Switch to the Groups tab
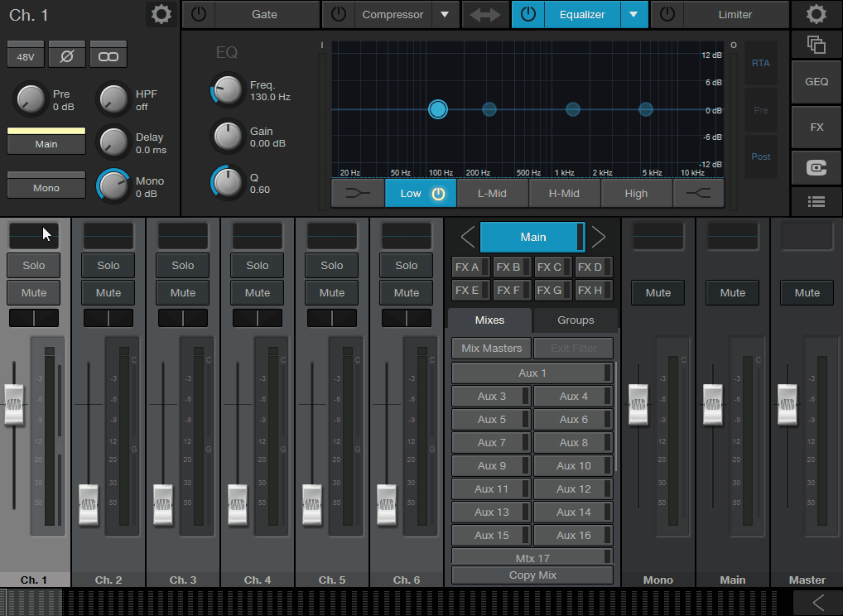This screenshot has height=616, width=843. click(575, 320)
